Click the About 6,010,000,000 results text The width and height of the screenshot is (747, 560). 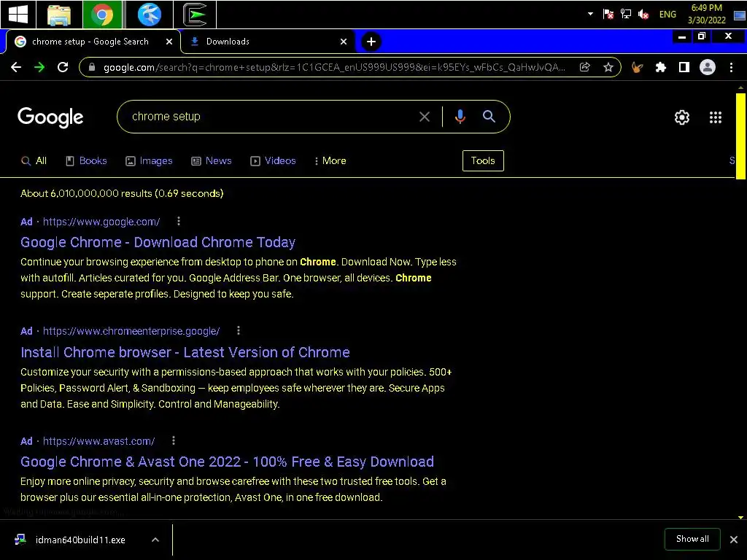[x=122, y=193]
